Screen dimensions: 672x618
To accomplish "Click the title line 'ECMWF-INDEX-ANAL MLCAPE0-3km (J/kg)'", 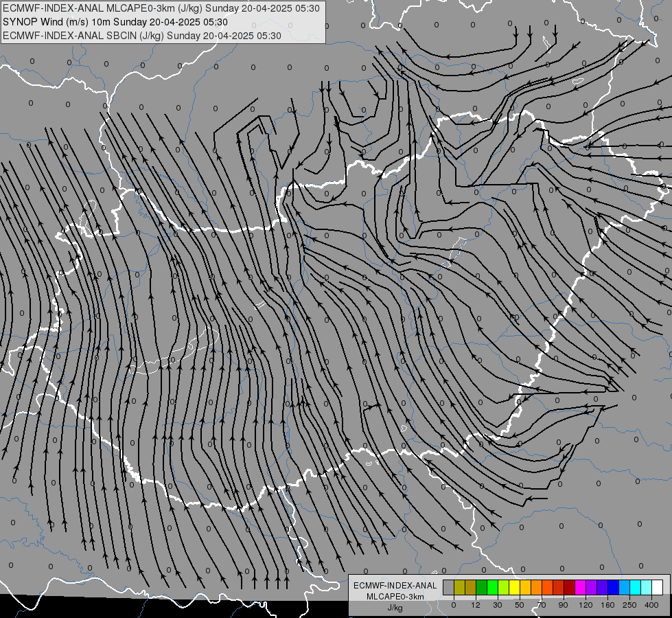I will [102, 8].
